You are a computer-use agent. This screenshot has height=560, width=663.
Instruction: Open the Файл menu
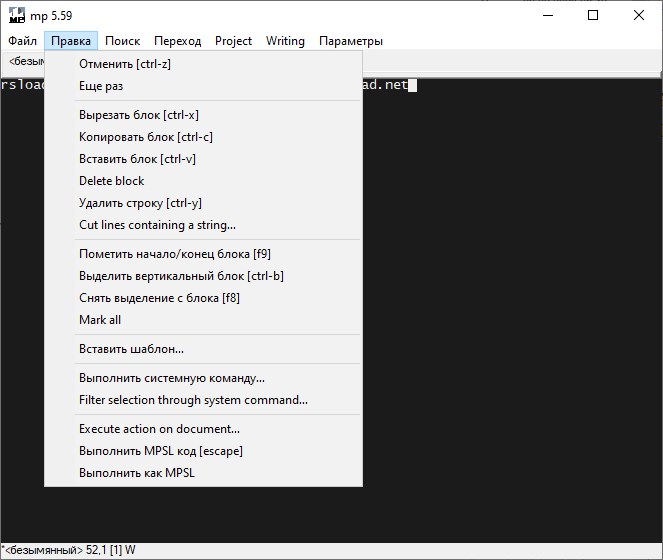pyautogui.click(x=22, y=41)
